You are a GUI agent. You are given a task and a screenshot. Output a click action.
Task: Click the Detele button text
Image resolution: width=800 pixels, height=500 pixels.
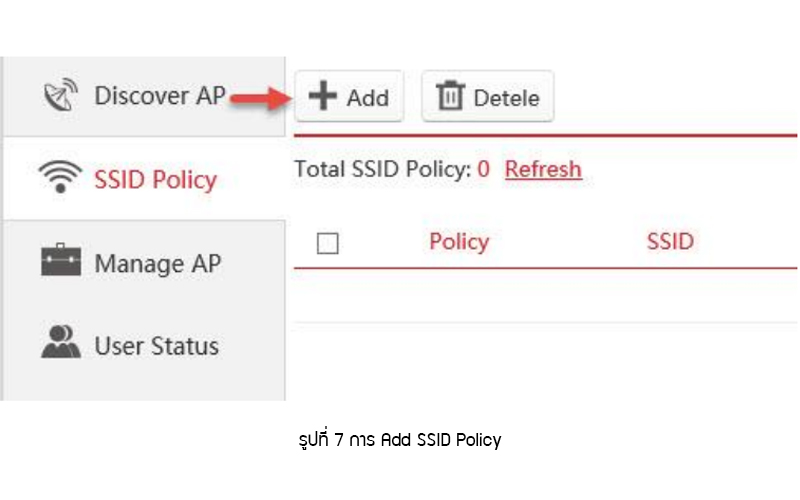click(506, 98)
